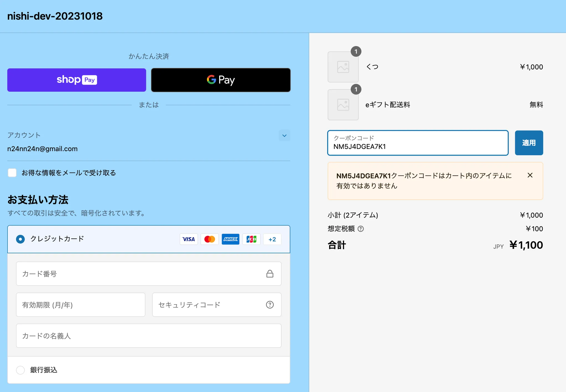Click the JCB card icon
Image resolution: width=566 pixels, height=392 pixels.
pos(251,239)
